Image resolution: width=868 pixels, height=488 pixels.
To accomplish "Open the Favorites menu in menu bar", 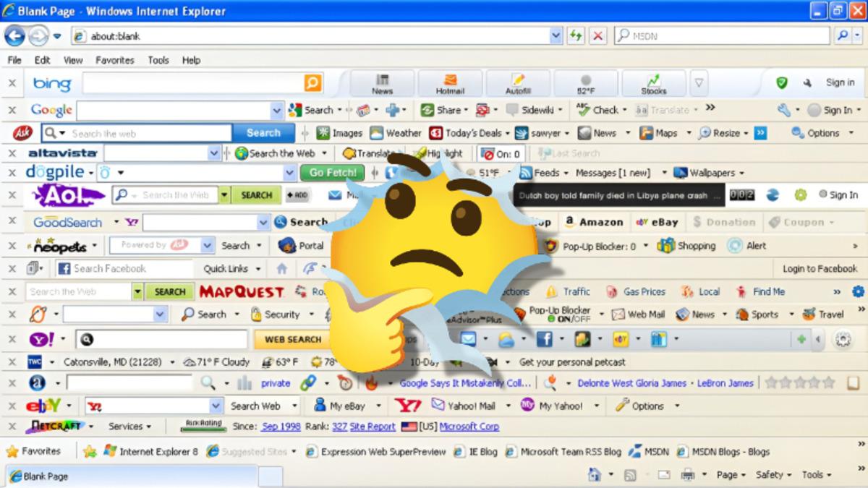I will 114,60.
